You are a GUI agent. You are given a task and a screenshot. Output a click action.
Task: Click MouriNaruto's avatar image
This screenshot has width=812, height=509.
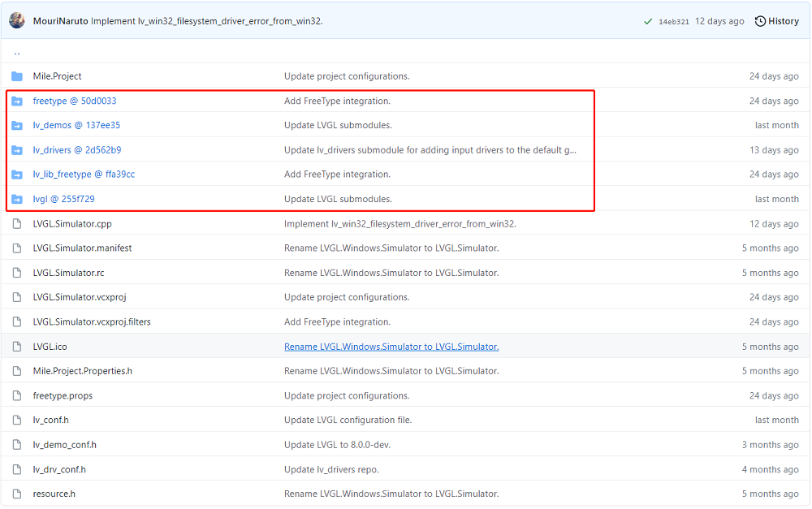17,20
